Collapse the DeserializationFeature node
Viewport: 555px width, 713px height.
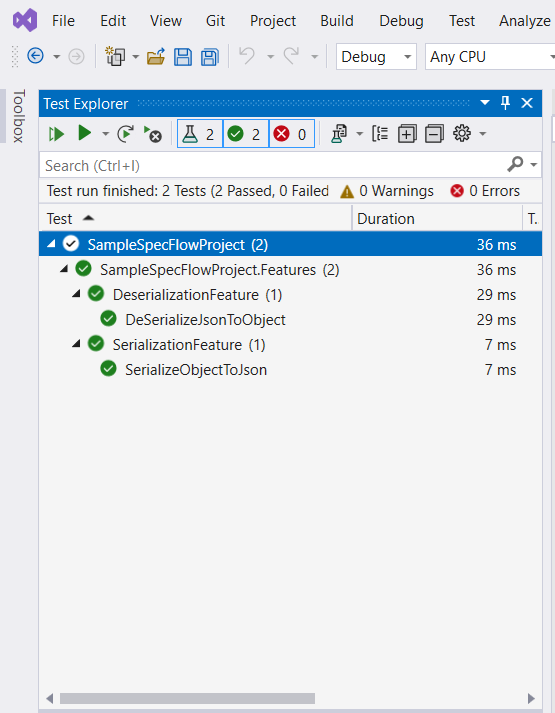coord(76,294)
